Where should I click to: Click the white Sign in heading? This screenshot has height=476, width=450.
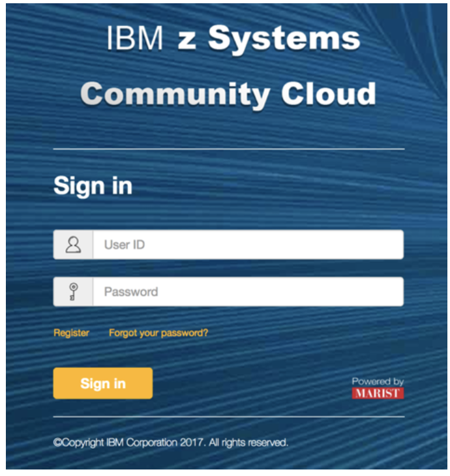[93, 186]
